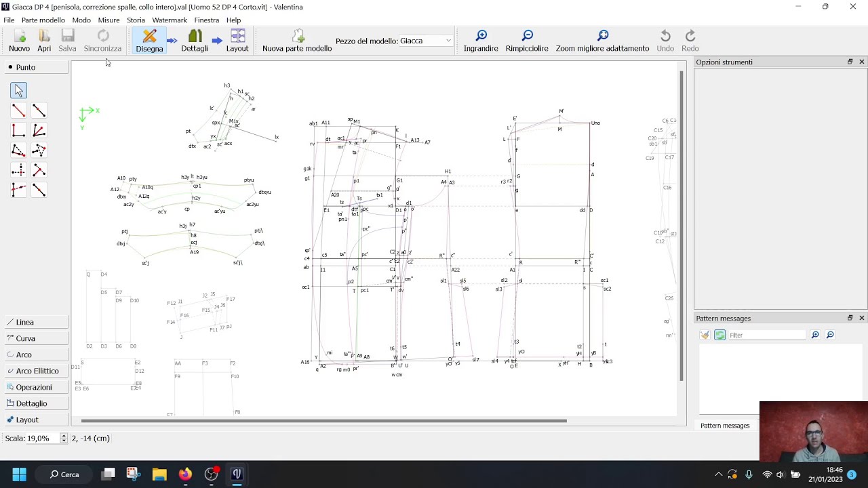
Task: Expand the Layout tool group
Action: [35, 420]
